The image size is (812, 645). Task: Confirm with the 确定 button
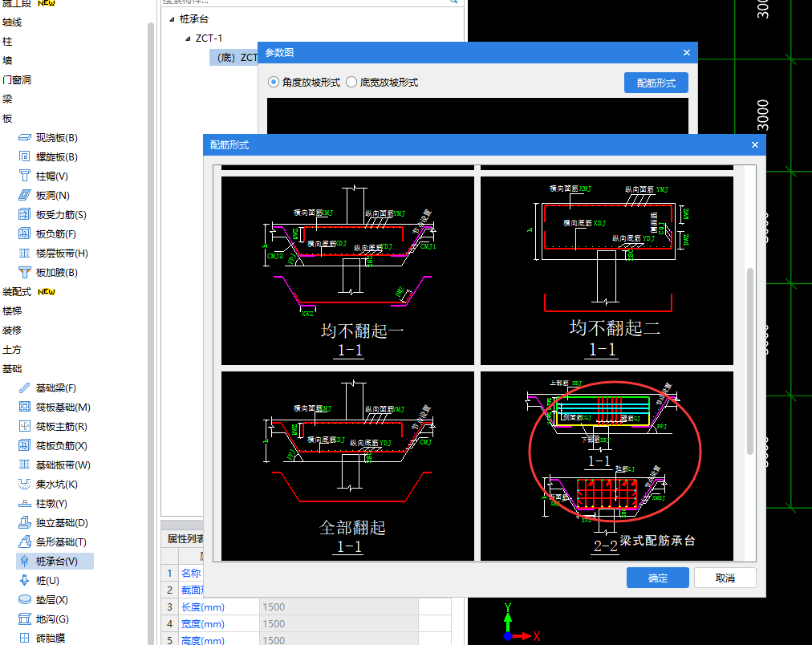[658, 578]
